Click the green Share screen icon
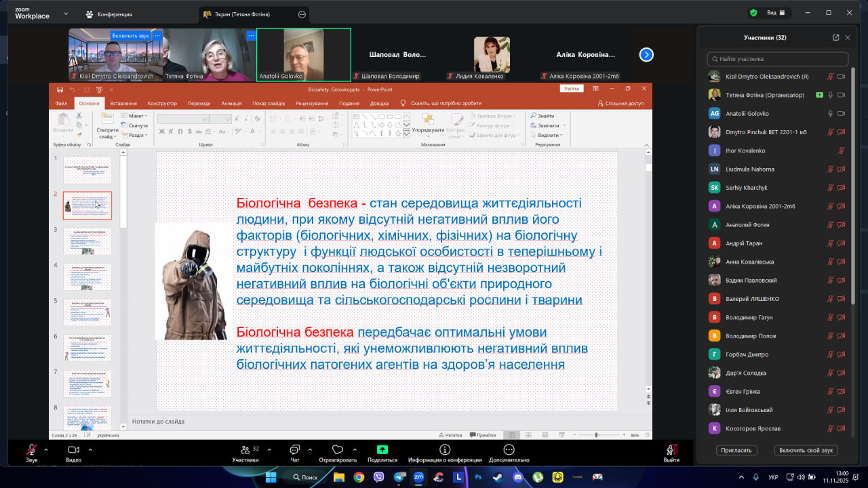The width and height of the screenshot is (868, 488). tap(382, 449)
